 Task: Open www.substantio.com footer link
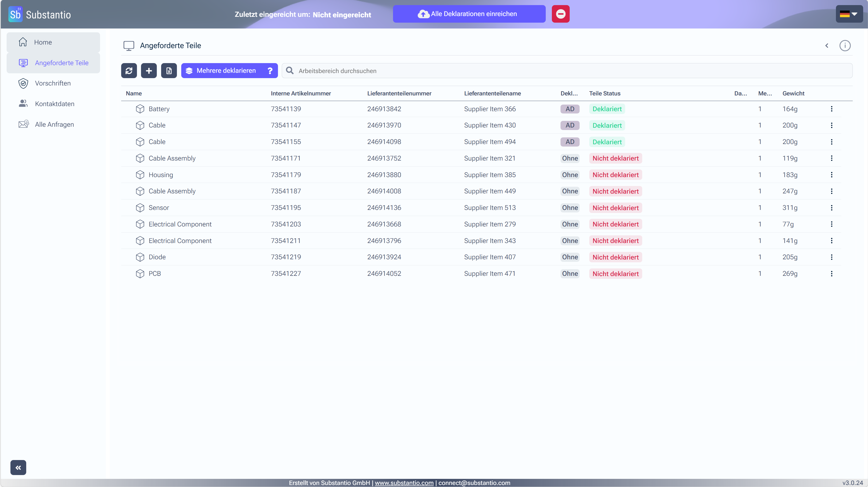(404, 483)
